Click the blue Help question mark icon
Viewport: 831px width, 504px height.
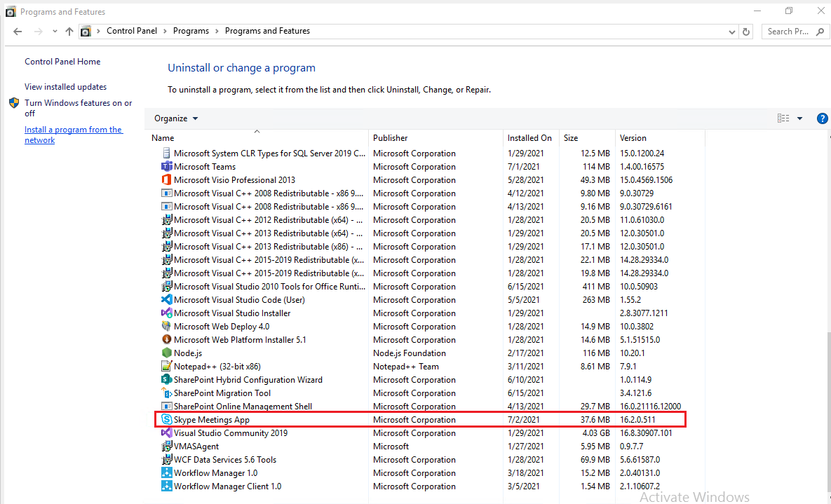[x=822, y=118]
